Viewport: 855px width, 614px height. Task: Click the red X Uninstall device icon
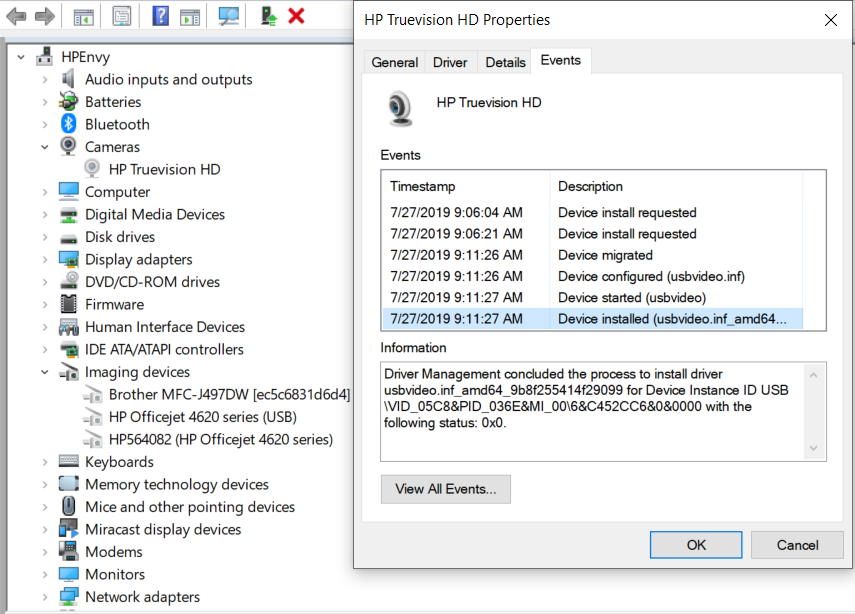tap(296, 16)
